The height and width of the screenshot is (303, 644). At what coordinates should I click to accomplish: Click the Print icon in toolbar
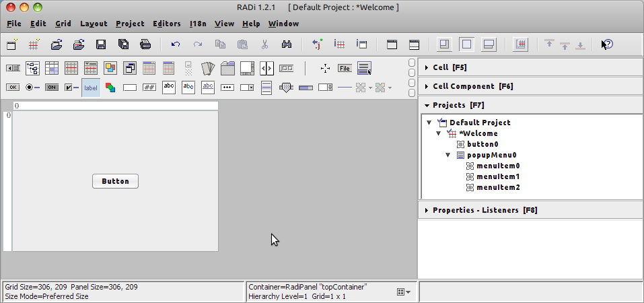[x=145, y=44]
